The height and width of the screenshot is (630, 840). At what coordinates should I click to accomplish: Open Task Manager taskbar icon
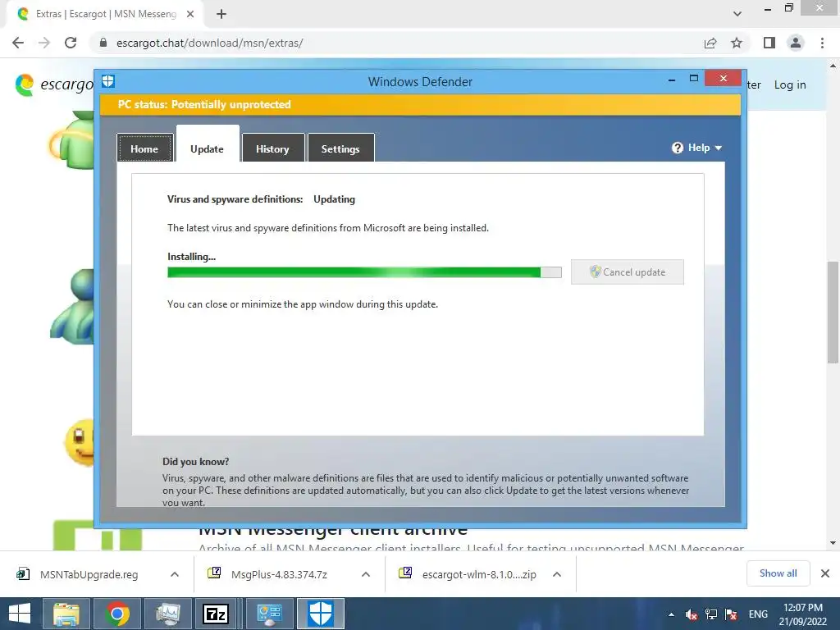[x=167, y=614]
